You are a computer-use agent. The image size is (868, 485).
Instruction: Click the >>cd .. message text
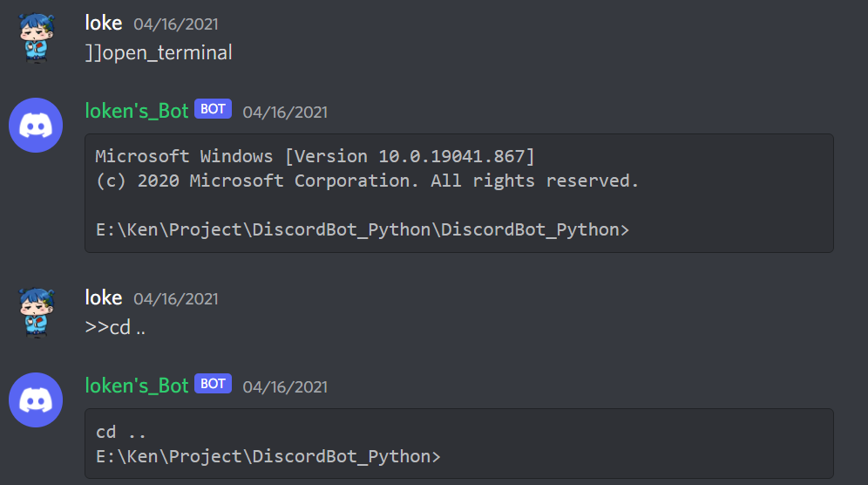point(115,328)
